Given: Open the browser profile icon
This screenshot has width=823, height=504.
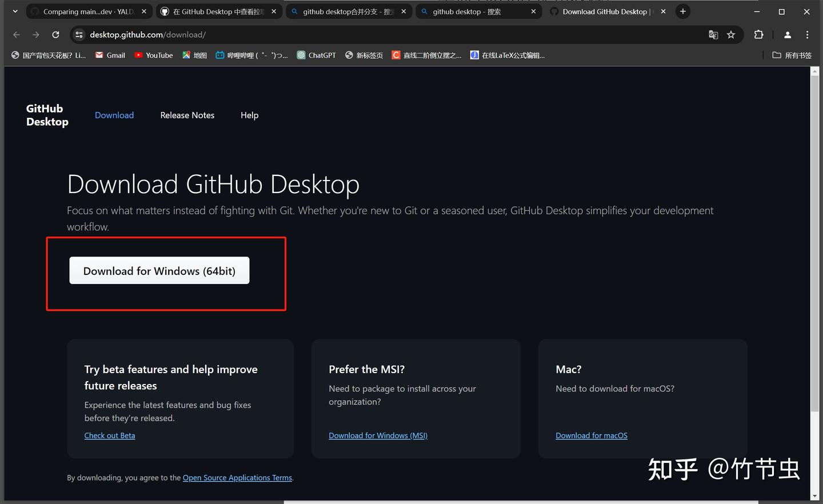Looking at the screenshot, I should click(787, 35).
